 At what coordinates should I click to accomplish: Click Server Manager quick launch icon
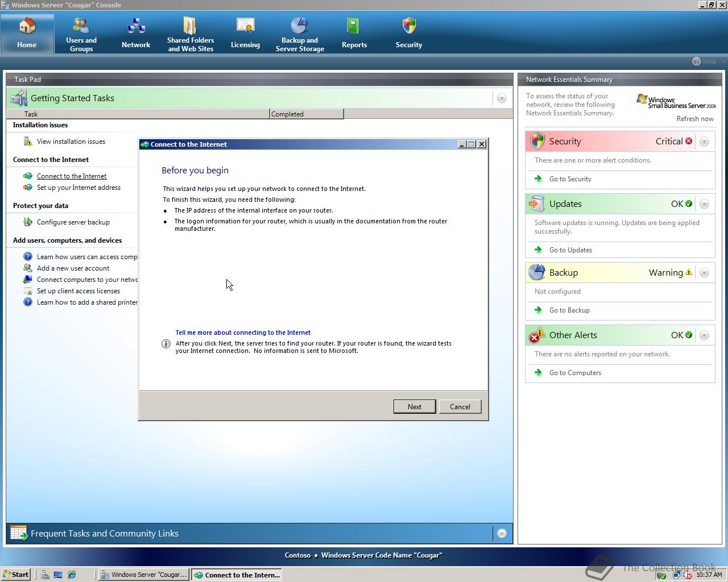(x=45, y=575)
